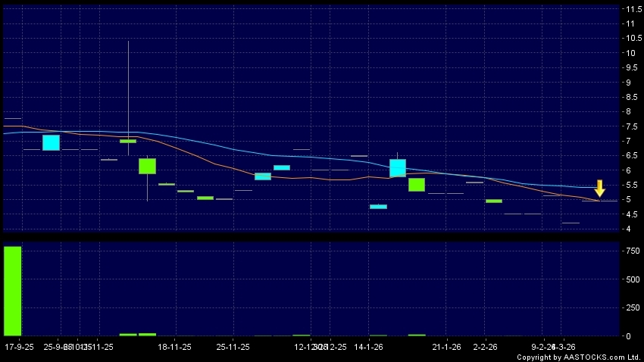Select the large green candle before 18-11-25
This screenshot has width=644, height=362.
[x=147, y=166]
